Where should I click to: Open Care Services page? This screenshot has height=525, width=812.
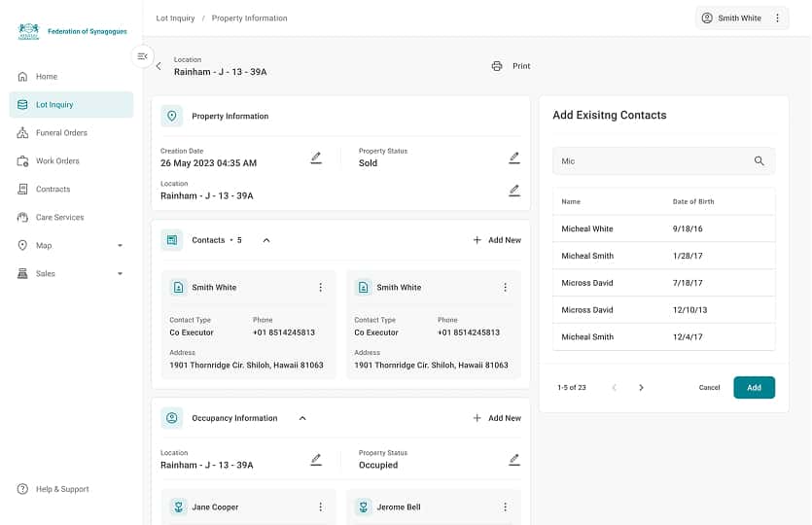click(59, 218)
